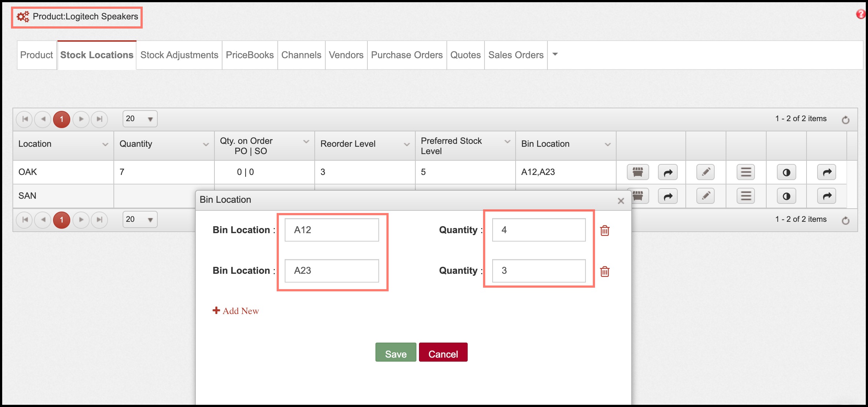
Task: Open the top page size dropdown showing 20
Action: tap(140, 119)
